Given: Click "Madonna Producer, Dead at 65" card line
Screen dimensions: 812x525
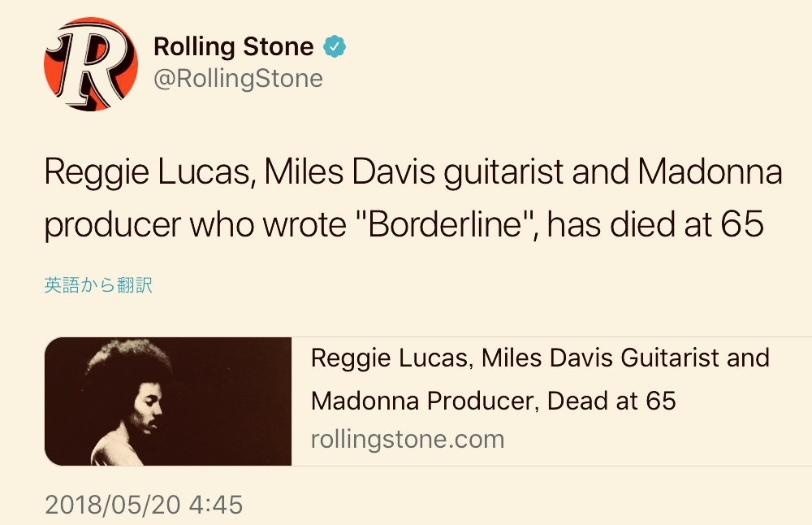Looking at the screenshot, I should pyautogui.click(x=494, y=401).
